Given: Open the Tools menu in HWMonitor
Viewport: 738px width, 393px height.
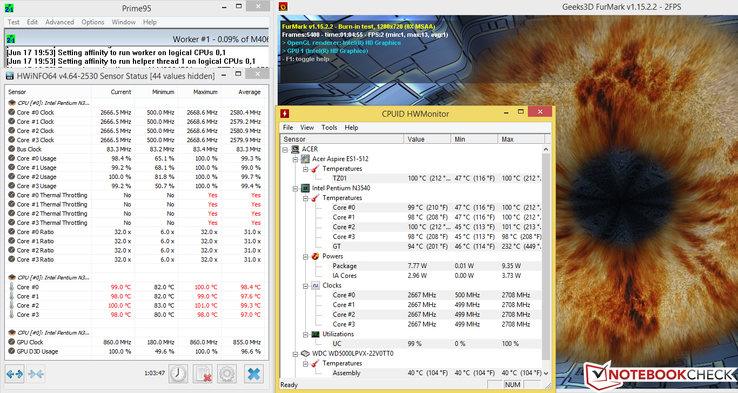Looking at the screenshot, I should tap(329, 128).
